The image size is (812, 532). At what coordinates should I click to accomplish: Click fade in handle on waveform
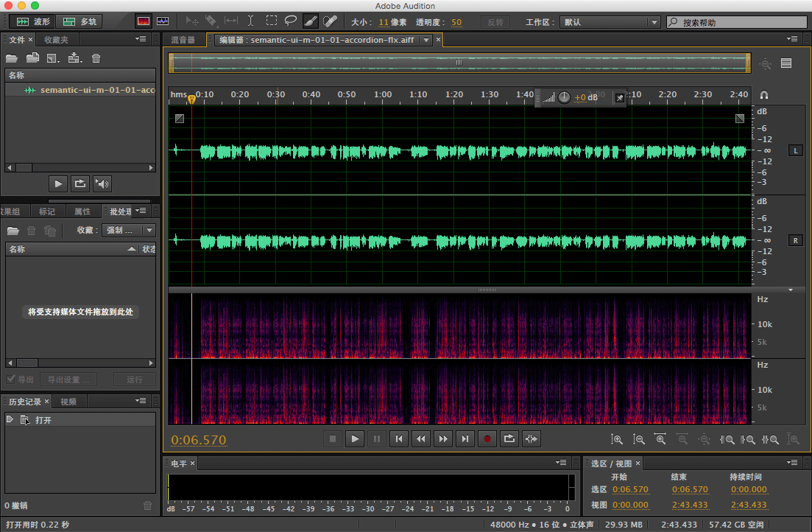click(x=179, y=118)
